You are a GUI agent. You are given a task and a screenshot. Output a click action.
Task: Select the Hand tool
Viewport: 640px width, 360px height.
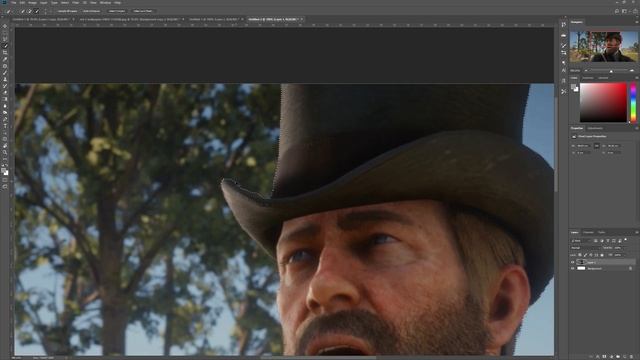pyautogui.click(x=5, y=146)
